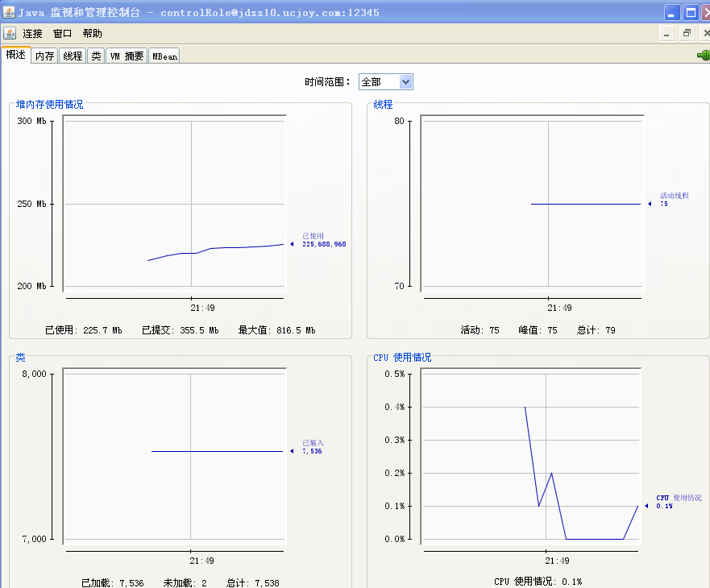The height and width of the screenshot is (588, 710).
Task: Click the 线程 chart panel title
Action: pos(383,105)
